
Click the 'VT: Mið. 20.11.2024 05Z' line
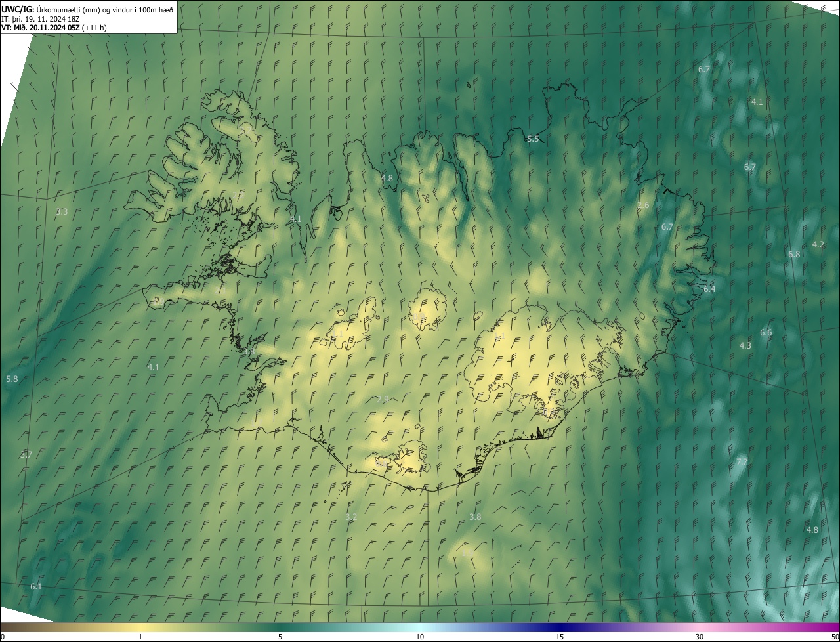click(x=54, y=28)
